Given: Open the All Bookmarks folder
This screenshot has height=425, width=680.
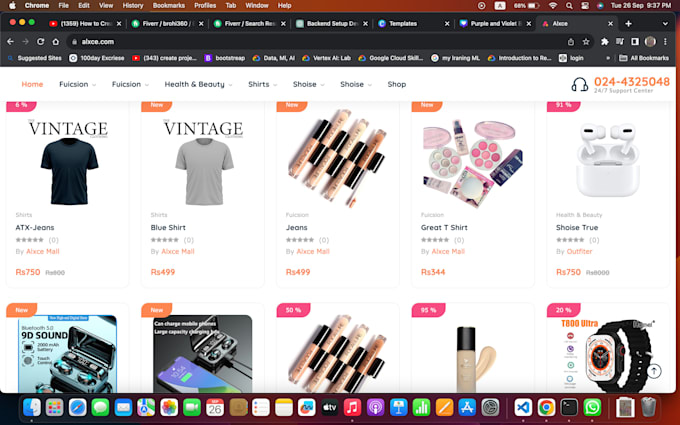Looking at the screenshot, I should tap(644, 58).
